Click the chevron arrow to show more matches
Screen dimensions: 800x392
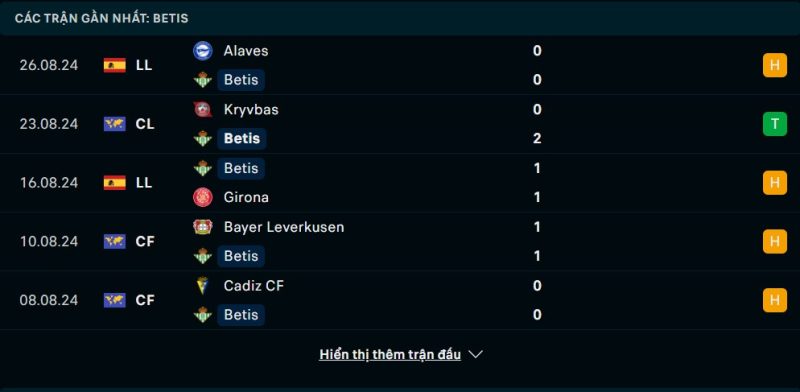[x=475, y=354]
